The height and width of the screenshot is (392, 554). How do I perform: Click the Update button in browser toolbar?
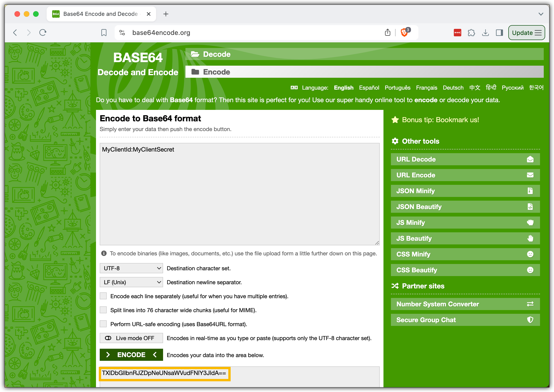coord(526,33)
